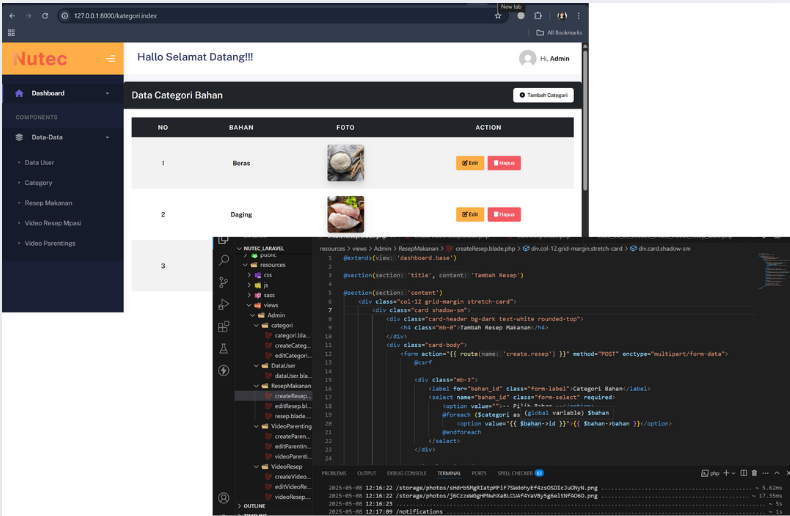Collapse the Admin folder
The height and width of the screenshot is (516, 790).
pyautogui.click(x=253, y=315)
